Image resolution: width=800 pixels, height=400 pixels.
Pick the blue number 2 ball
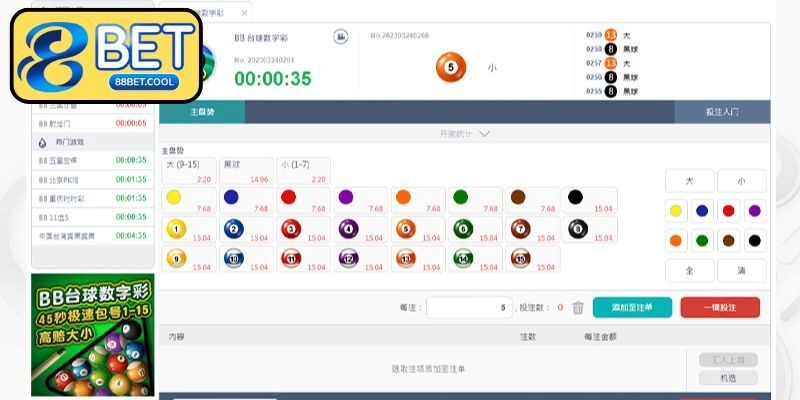pos(234,229)
